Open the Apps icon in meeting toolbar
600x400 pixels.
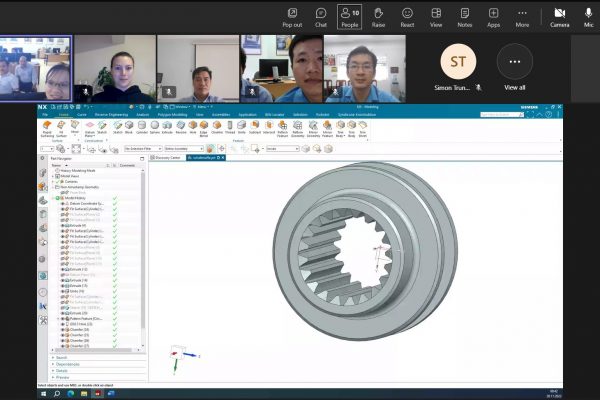click(494, 16)
